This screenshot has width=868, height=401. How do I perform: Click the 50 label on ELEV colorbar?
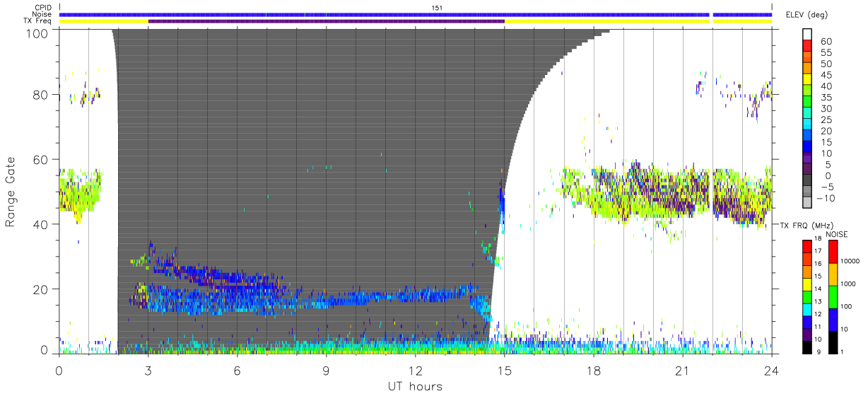[826, 64]
